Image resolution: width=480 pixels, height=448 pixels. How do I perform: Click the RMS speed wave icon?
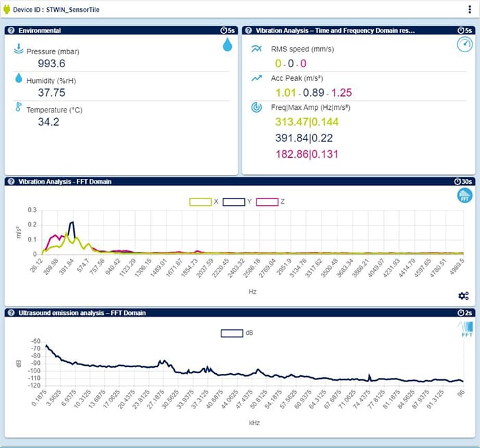click(256, 49)
